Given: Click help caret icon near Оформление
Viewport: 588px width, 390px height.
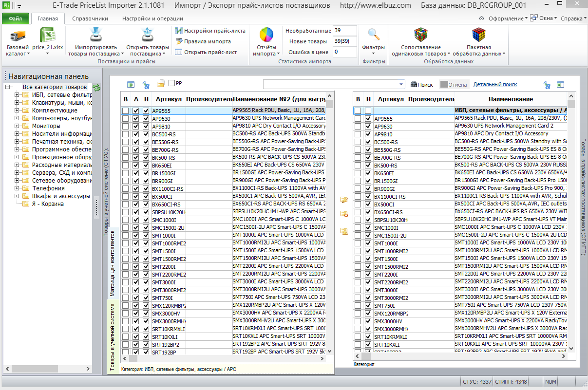Looking at the screenshot, I should click(481, 18).
